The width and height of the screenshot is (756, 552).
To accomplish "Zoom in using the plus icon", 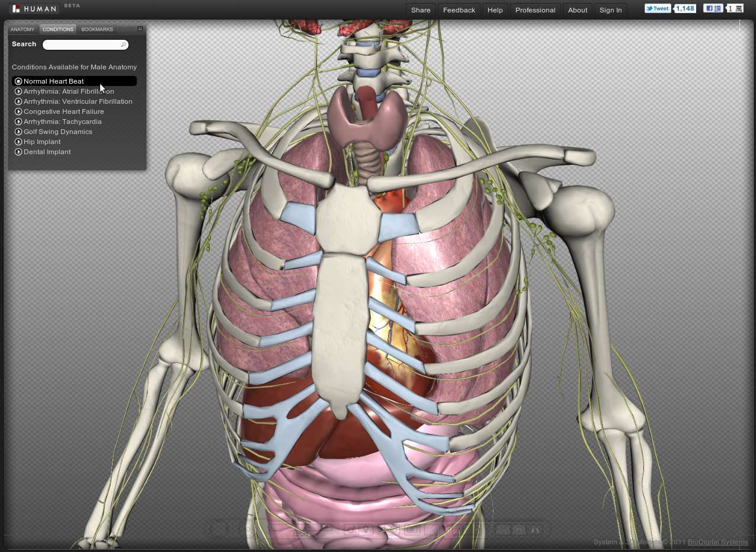I will click(x=476, y=529).
